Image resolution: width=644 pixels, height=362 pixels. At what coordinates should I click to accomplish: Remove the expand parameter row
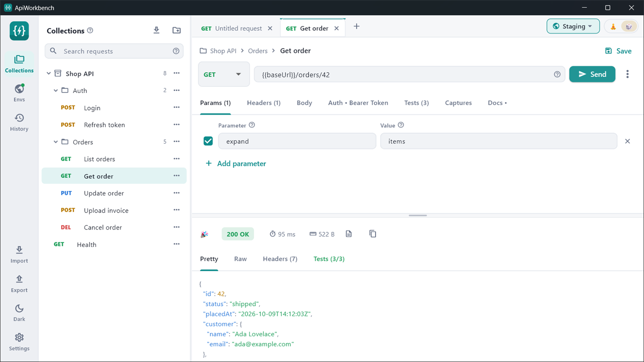[627, 141]
